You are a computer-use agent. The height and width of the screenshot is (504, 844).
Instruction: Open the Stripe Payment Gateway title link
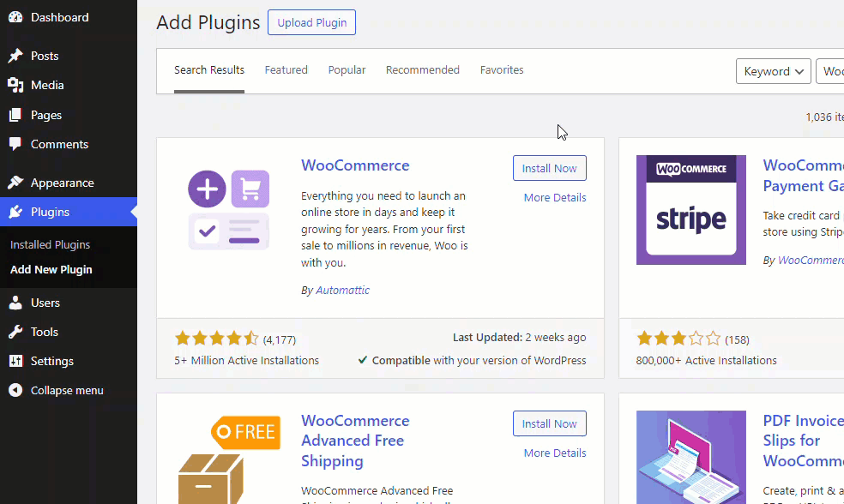pyautogui.click(x=803, y=176)
